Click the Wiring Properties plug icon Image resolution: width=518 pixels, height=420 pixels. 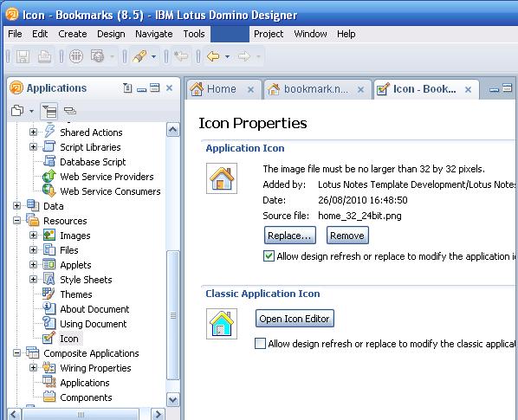49,367
